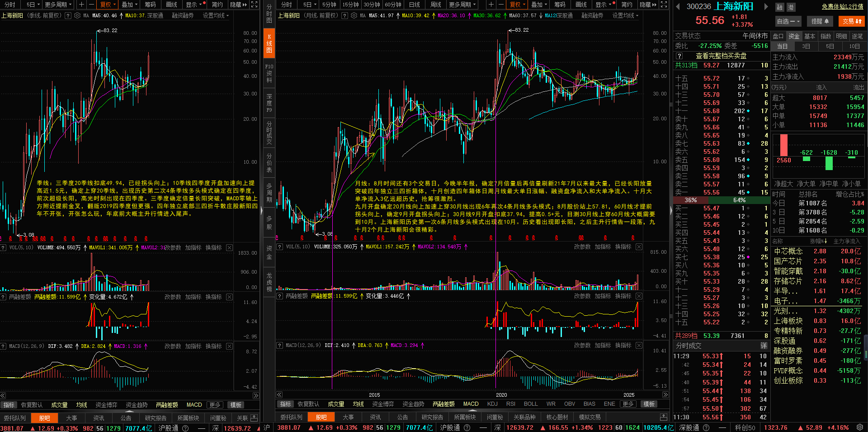Toggle 均线 indicator on right chart
Image resolution: width=868 pixels, height=432 pixels.
358,404
